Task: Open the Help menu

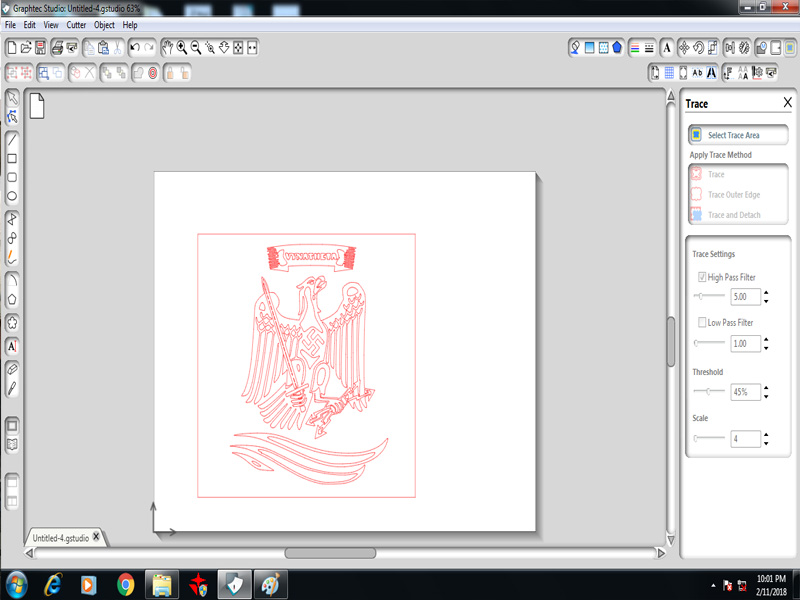Action: (130, 24)
